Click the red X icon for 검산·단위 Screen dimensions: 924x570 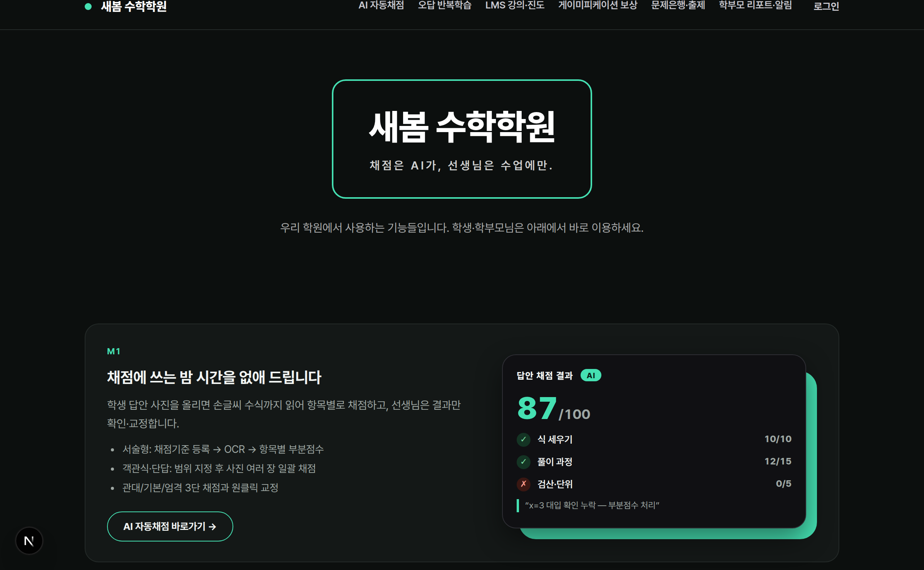point(524,484)
